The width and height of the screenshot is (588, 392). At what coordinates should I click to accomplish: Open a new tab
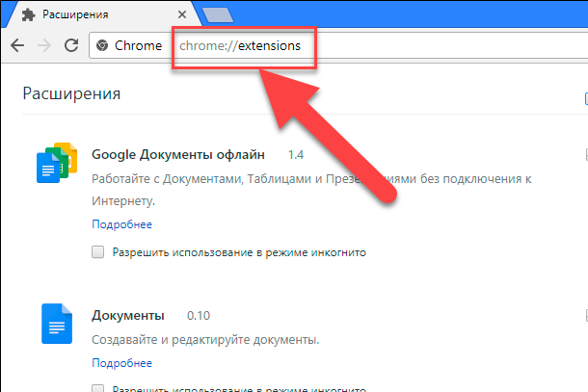point(218,15)
